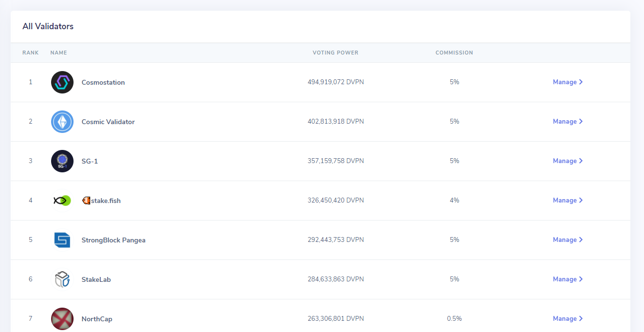Click the SG-1 validator avatar

[x=62, y=161]
